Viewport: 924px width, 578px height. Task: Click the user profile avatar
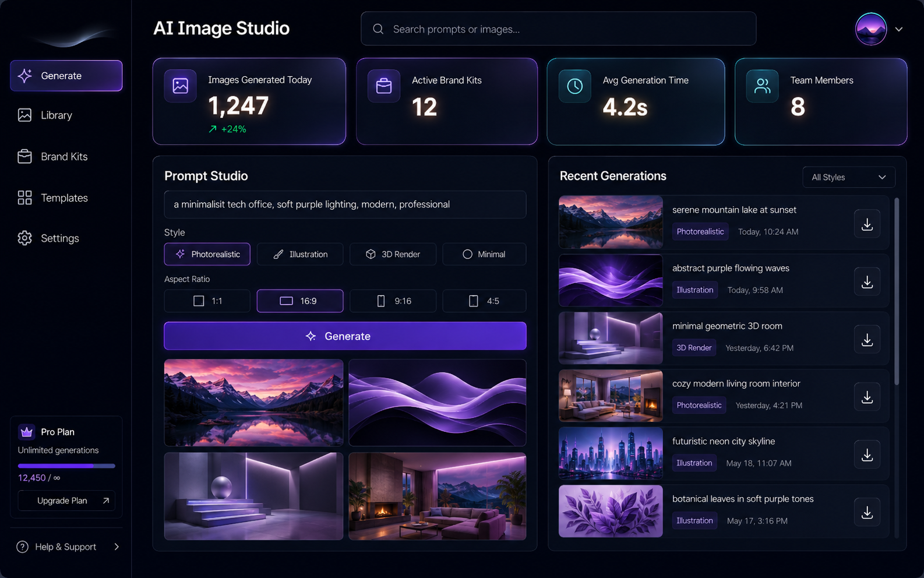point(871,29)
